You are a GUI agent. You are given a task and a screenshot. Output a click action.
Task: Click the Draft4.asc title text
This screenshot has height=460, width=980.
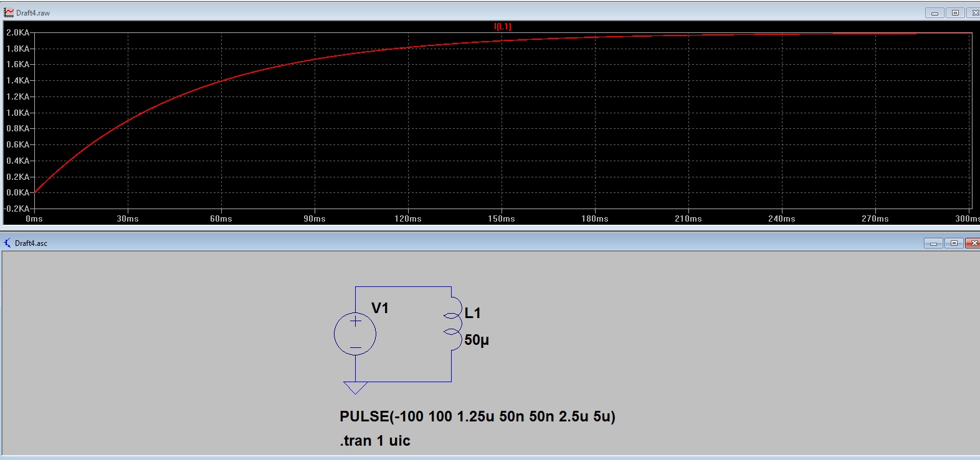[x=31, y=243]
